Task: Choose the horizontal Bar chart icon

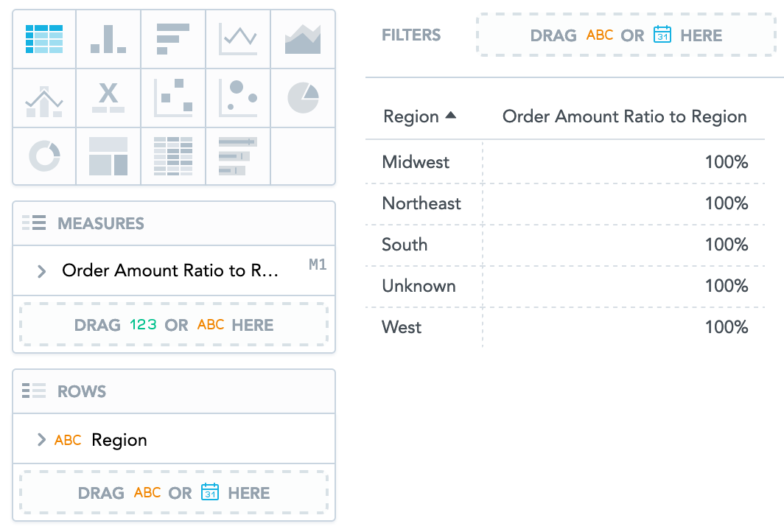Action: (173, 39)
